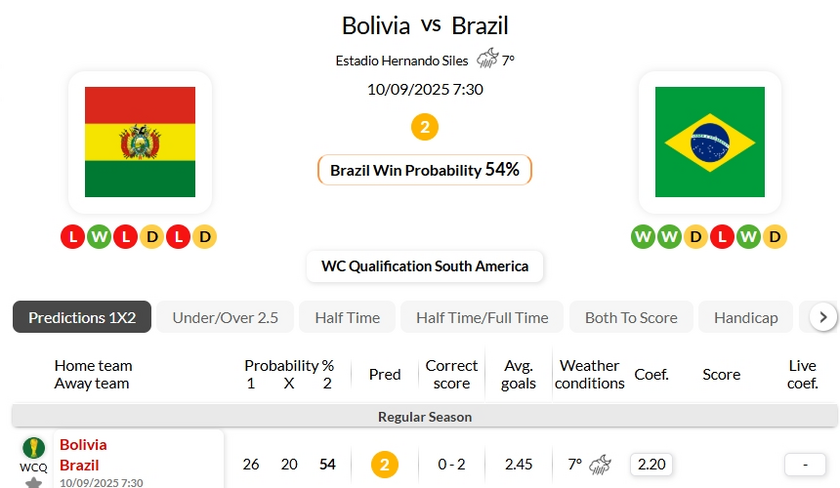The image size is (840, 488).
Task: Click the WC Qualification South America button
Action: pyautogui.click(x=425, y=266)
